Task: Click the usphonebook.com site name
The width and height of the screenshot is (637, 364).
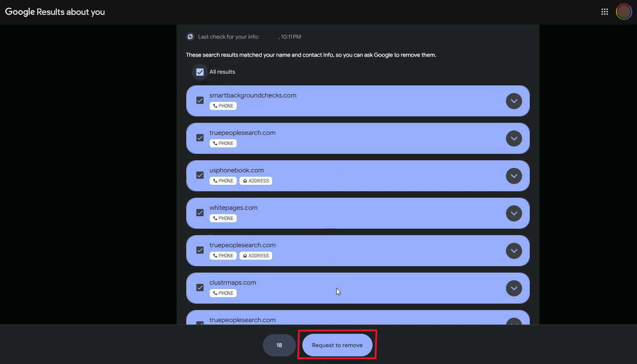Action: pos(237,170)
